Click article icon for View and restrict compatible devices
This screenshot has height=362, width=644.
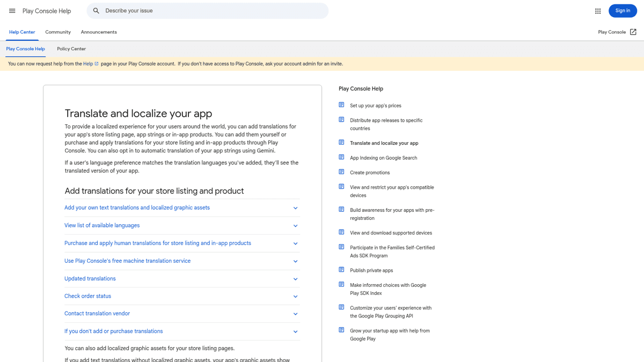click(x=341, y=187)
